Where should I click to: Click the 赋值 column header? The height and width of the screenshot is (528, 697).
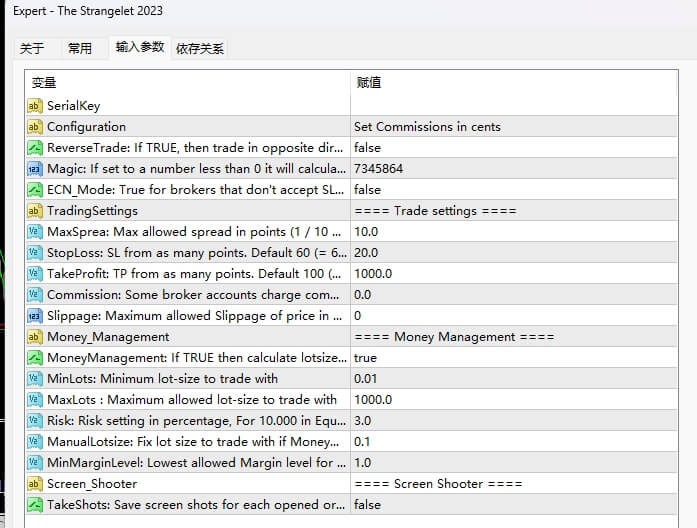click(514, 83)
